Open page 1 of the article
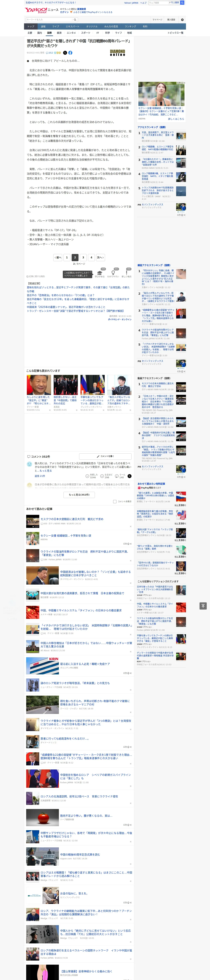 (x=67, y=257)
